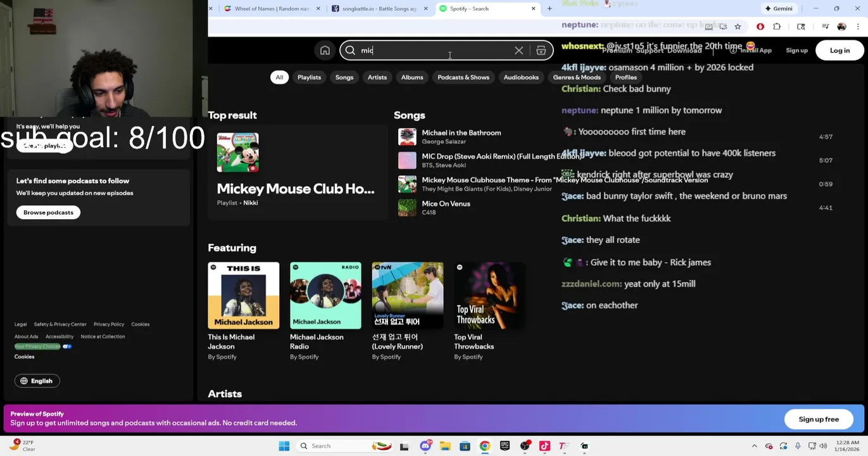Open a new browser tab with plus
868x456 pixels.
(x=550, y=9)
